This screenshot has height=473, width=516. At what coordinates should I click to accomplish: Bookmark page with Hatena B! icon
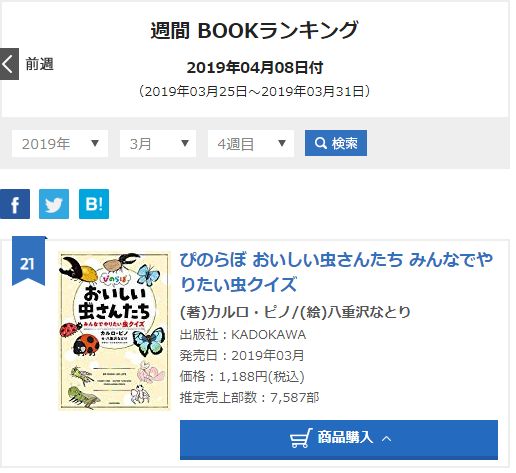pyautogui.click(x=94, y=204)
